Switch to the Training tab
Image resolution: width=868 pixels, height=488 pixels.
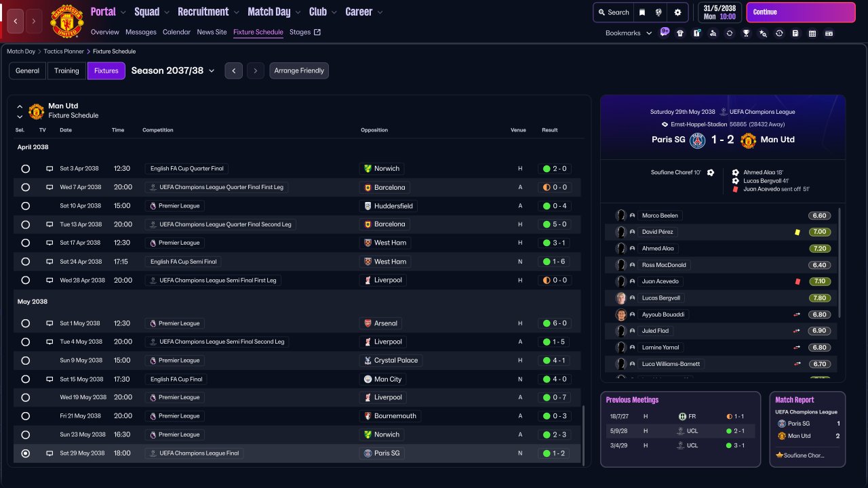tap(66, 70)
